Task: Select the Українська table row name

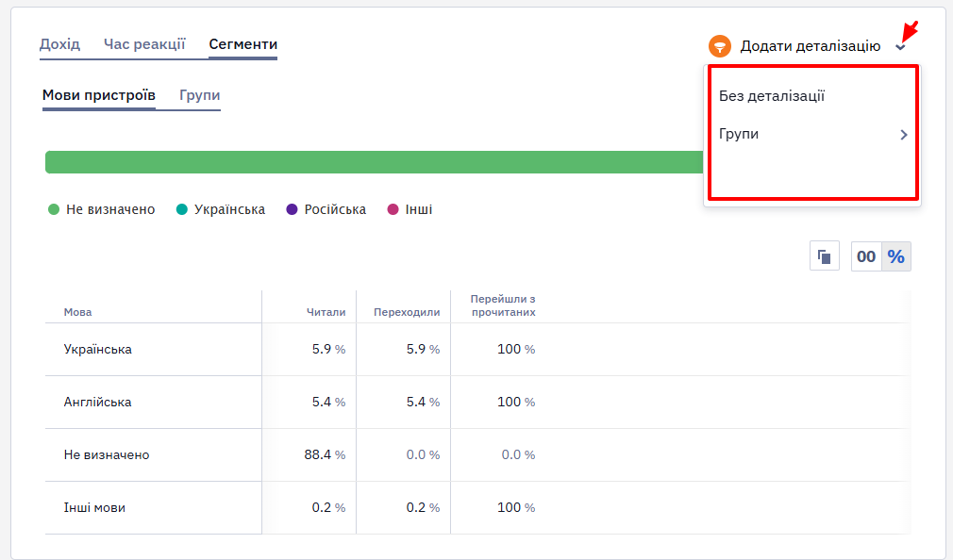Action: point(98,349)
